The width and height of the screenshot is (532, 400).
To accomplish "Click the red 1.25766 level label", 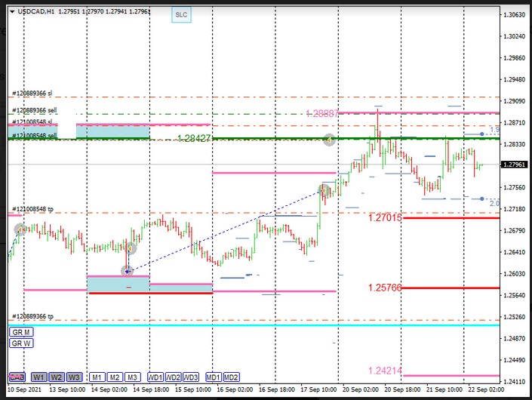I will [385, 288].
